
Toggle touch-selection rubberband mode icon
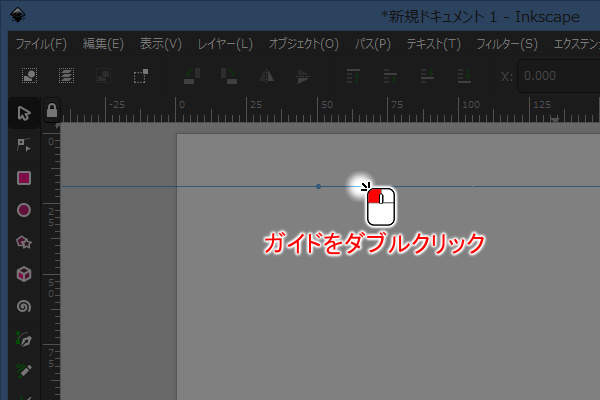[141, 76]
